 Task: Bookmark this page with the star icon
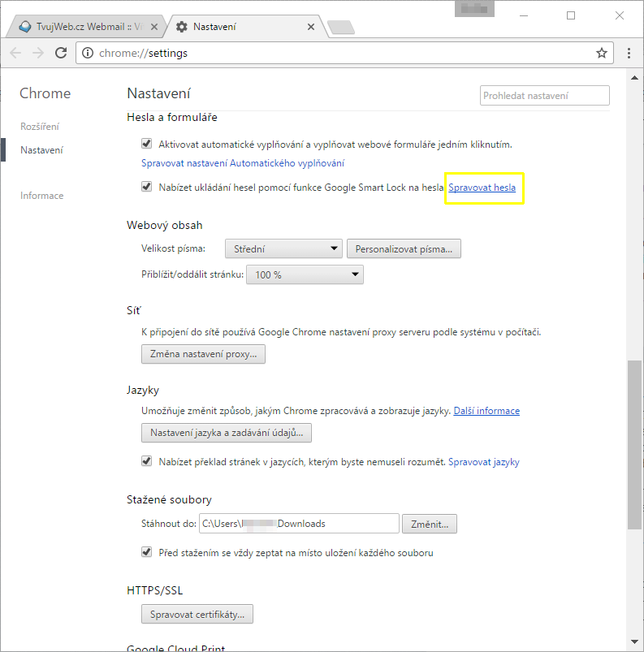coord(601,53)
